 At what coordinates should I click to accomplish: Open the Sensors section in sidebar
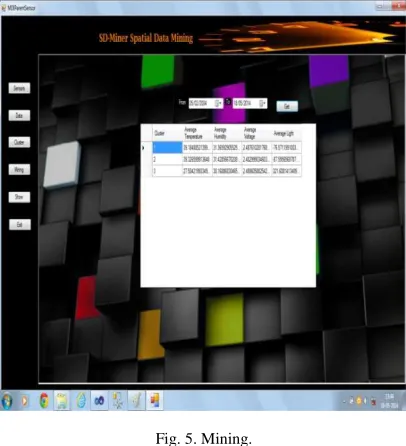point(19,88)
